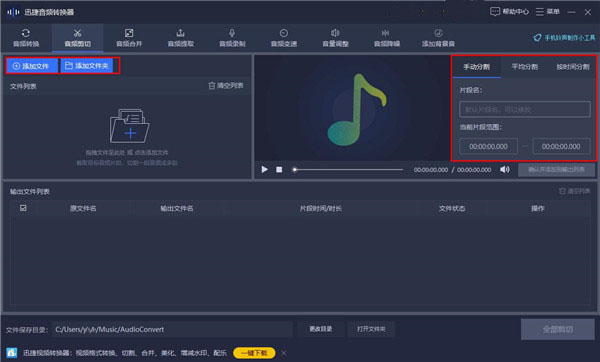
Task: Open the 音频转换 audio convert tool
Action: (x=26, y=38)
